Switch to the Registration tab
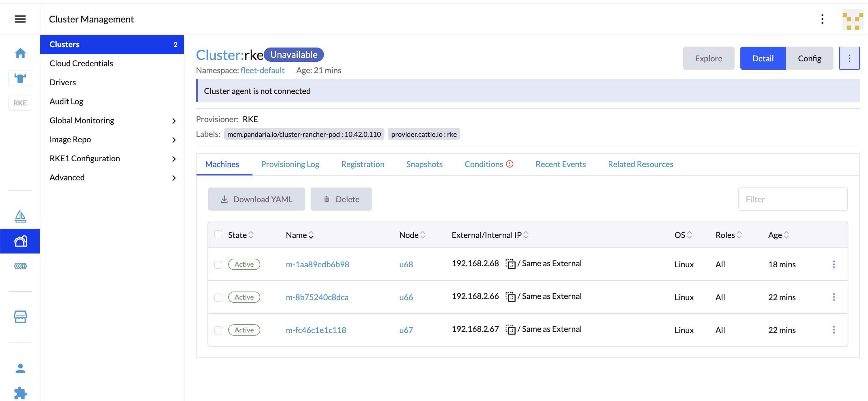The height and width of the screenshot is (401, 868). 363,164
